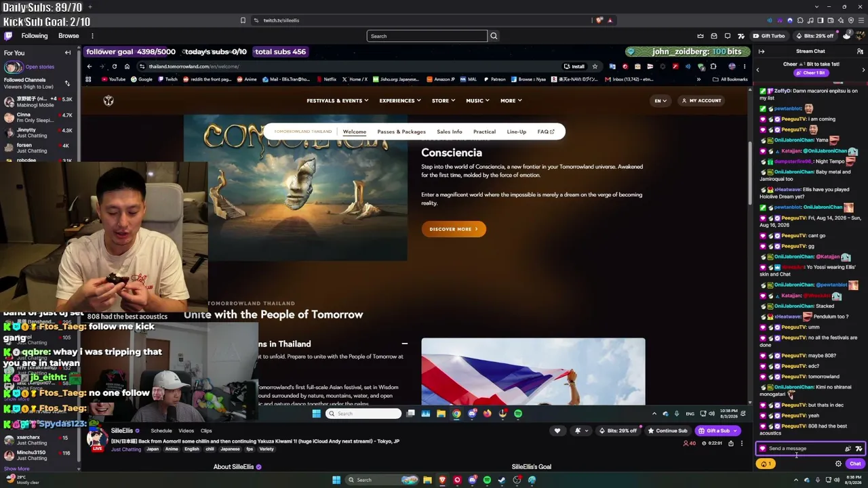
Task: Collapse the Stream Chat panel
Action: click(x=762, y=52)
